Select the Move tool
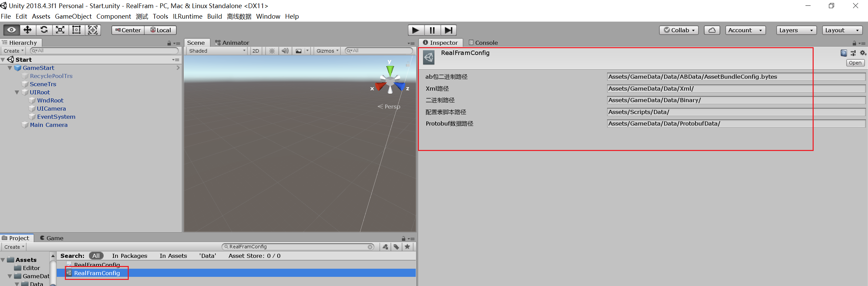Viewport: 868px width, 286px height. click(28, 30)
